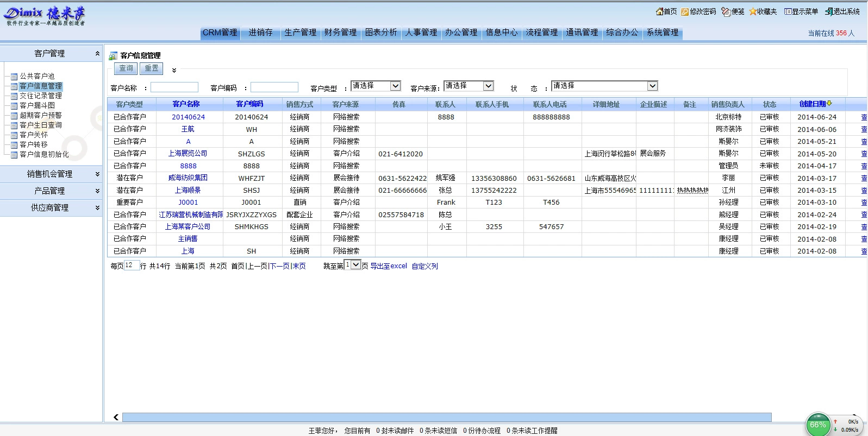Open 超期客户预警 in the sidebar
The height and width of the screenshot is (436, 868).
(x=41, y=115)
